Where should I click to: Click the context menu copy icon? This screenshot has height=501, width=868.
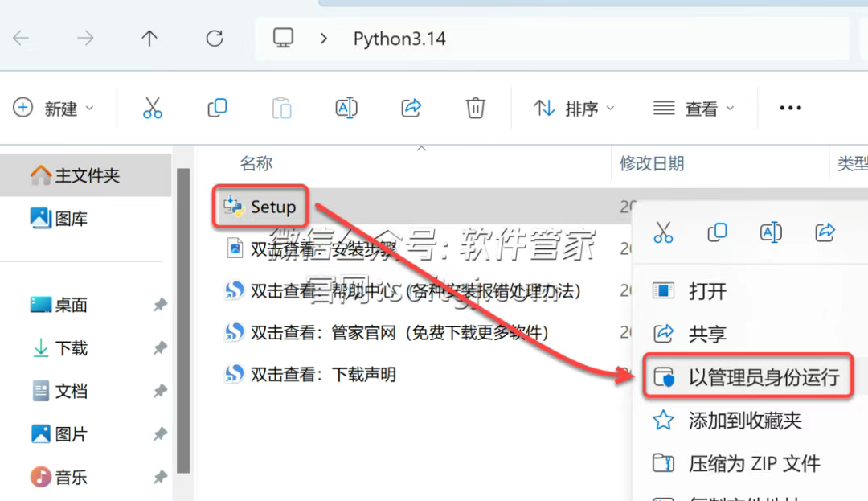(x=717, y=232)
